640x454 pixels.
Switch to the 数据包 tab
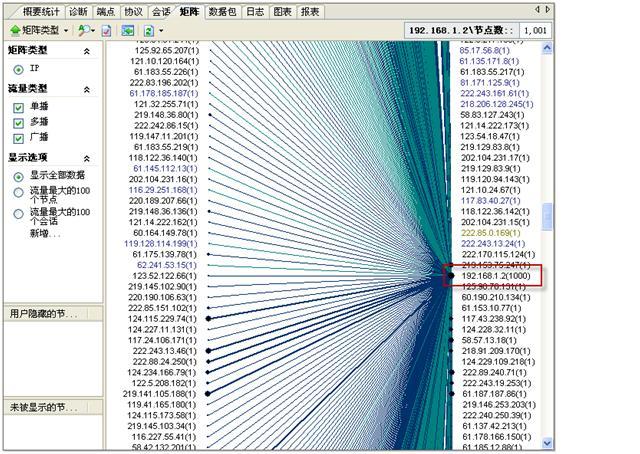click(223, 11)
